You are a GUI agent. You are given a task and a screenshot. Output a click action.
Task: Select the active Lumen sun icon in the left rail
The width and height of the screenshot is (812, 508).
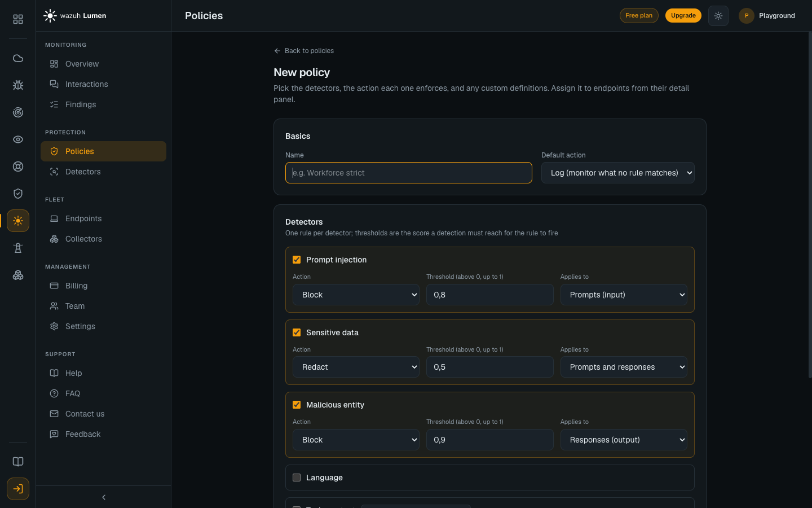click(18, 221)
